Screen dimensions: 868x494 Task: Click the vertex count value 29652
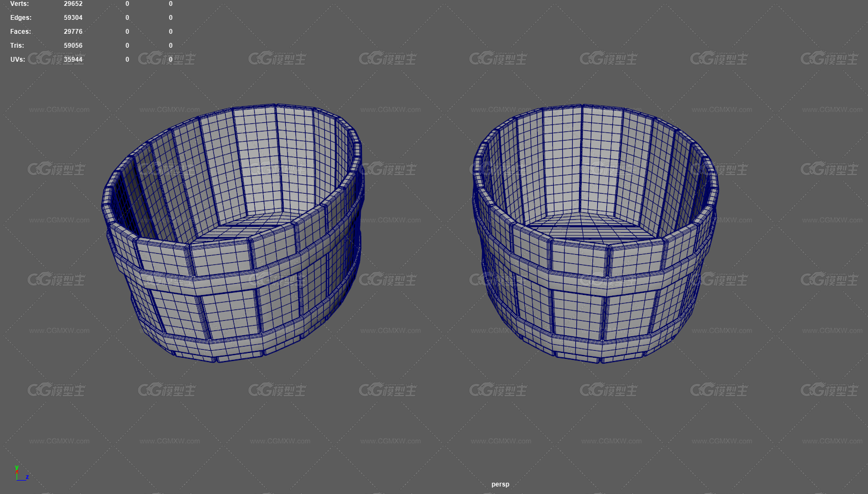(x=73, y=4)
